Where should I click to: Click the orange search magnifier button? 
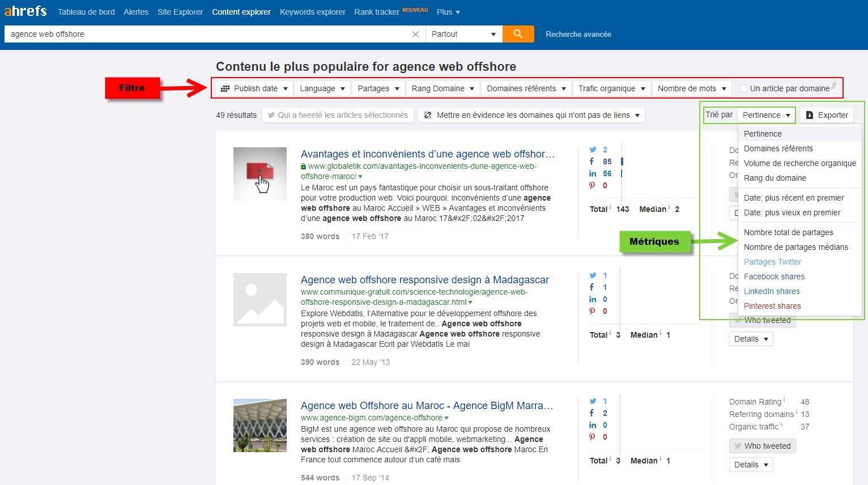(518, 34)
